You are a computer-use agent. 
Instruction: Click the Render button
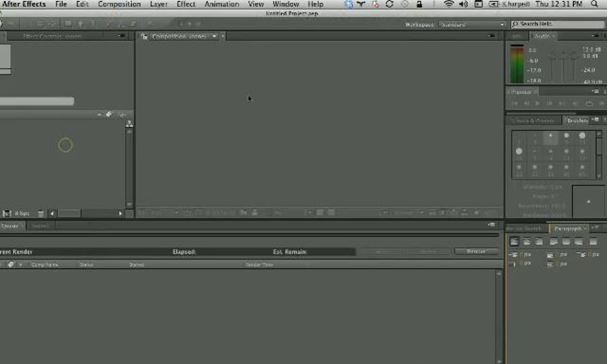[x=476, y=252]
